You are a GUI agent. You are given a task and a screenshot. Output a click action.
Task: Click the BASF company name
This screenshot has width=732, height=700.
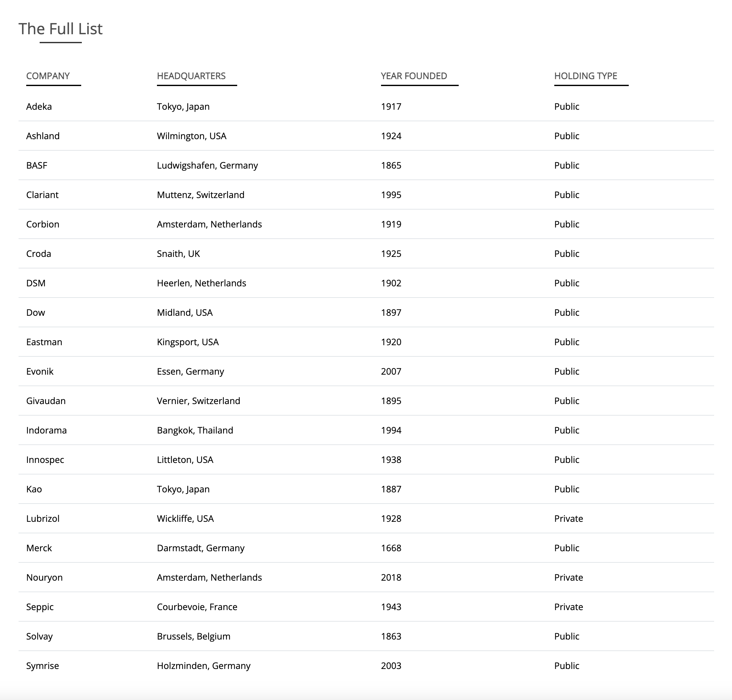pos(36,165)
